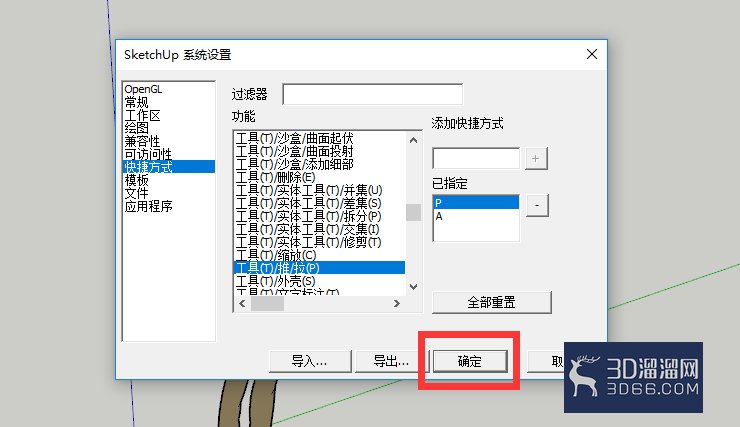Image resolution: width=740 pixels, height=427 pixels.
Task: Click function list scroll right arrow
Action: click(397, 303)
